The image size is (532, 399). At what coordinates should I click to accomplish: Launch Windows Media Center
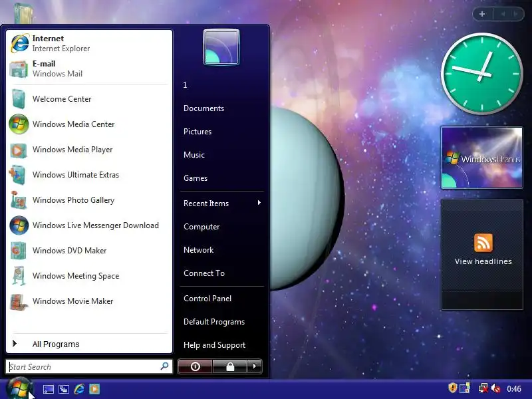[x=89, y=124]
